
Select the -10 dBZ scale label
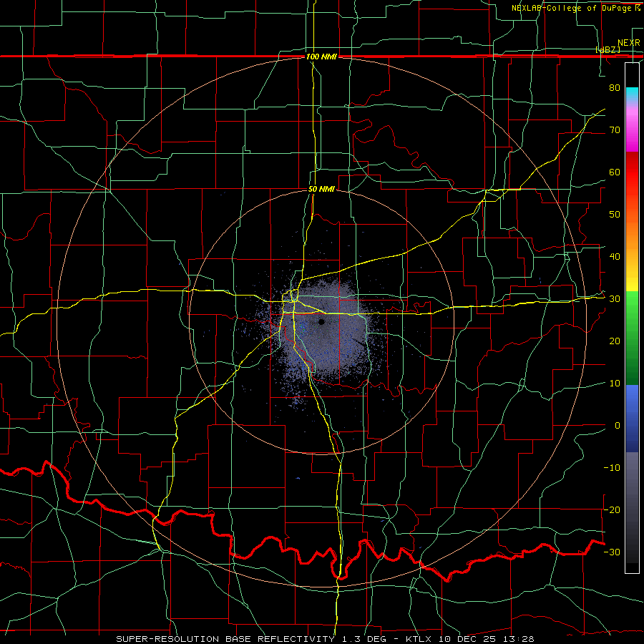coord(612,468)
